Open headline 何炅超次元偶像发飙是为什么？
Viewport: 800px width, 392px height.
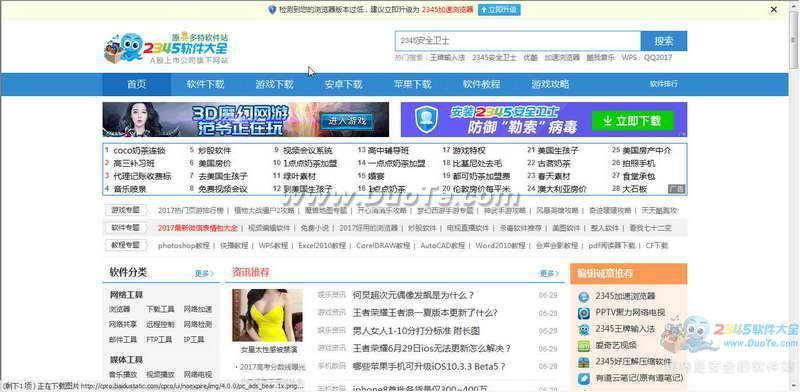pyautogui.click(x=413, y=295)
